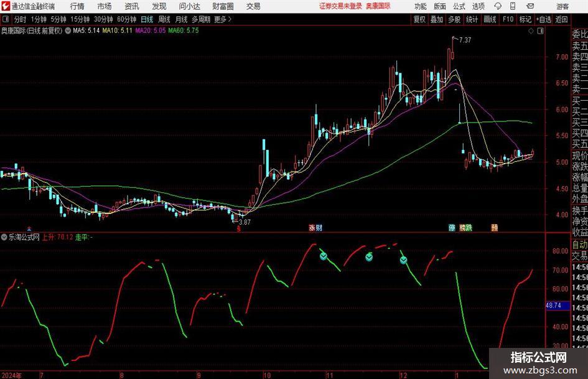
Task: Open the mobile phone icon in title bar
Action: click(513, 6)
